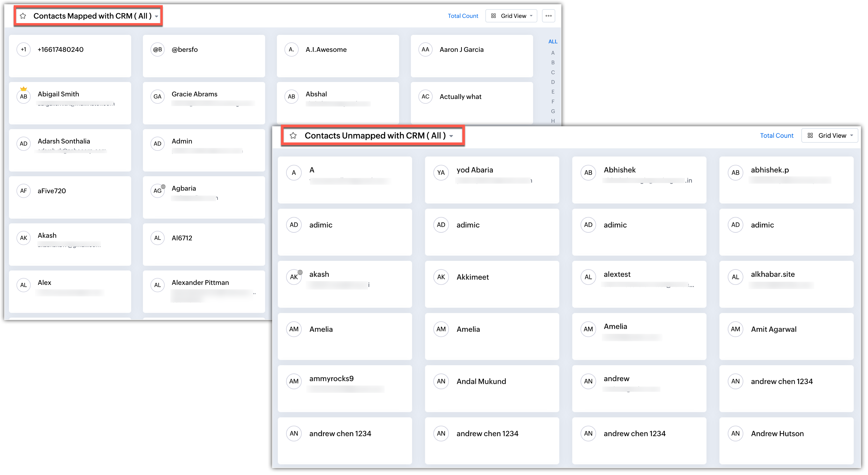Expand the Contacts Unmapped with CRM dropdown arrow
Viewport: 868px width, 475px height.
pos(451,136)
